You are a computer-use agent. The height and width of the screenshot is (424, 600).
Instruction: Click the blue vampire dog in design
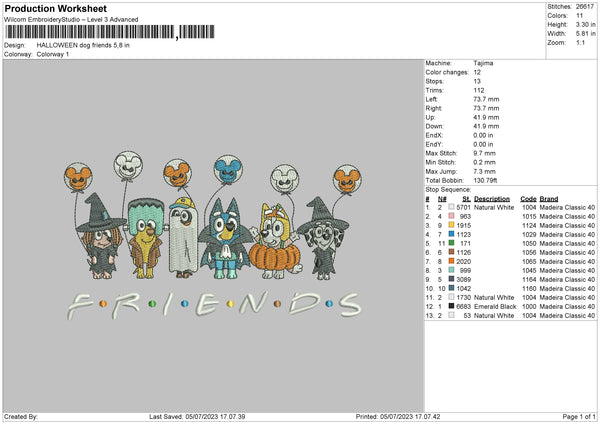tap(225, 238)
